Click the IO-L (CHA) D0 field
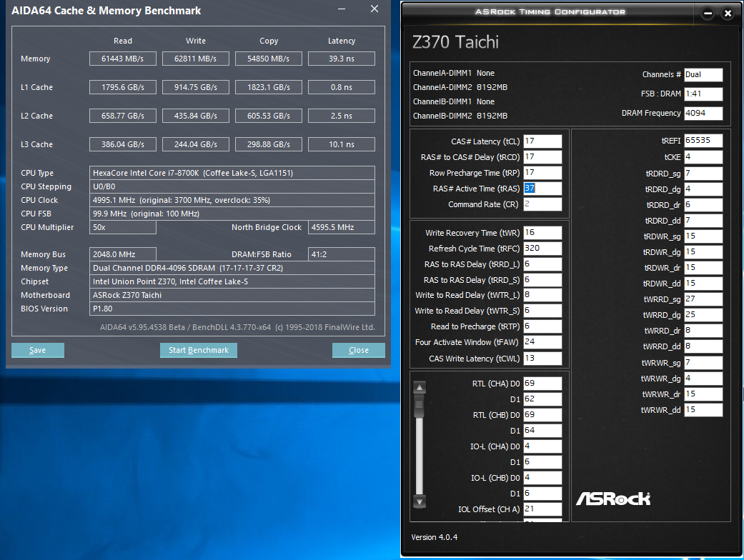The image size is (744, 560). coord(542,446)
